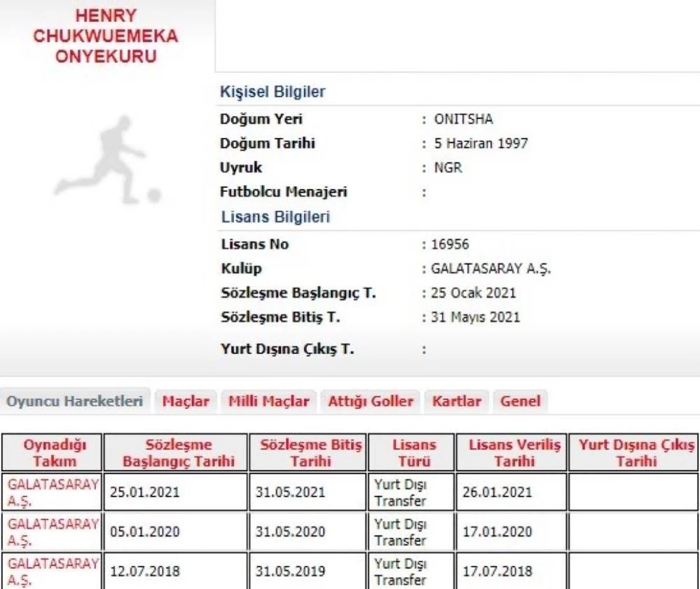Switch to the Maçlar tab
Image resolution: width=700 pixels, height=589 pixels.
pos(186,401)
